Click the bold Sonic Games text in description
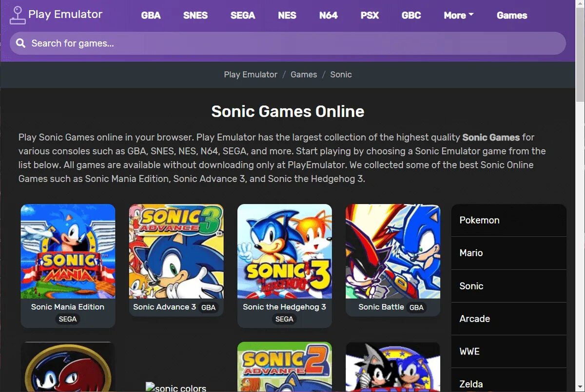 (x=491, y=137)
